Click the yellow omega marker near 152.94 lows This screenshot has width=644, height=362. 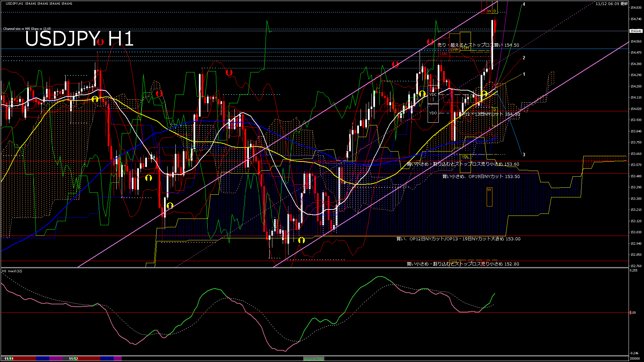point(301,239)
